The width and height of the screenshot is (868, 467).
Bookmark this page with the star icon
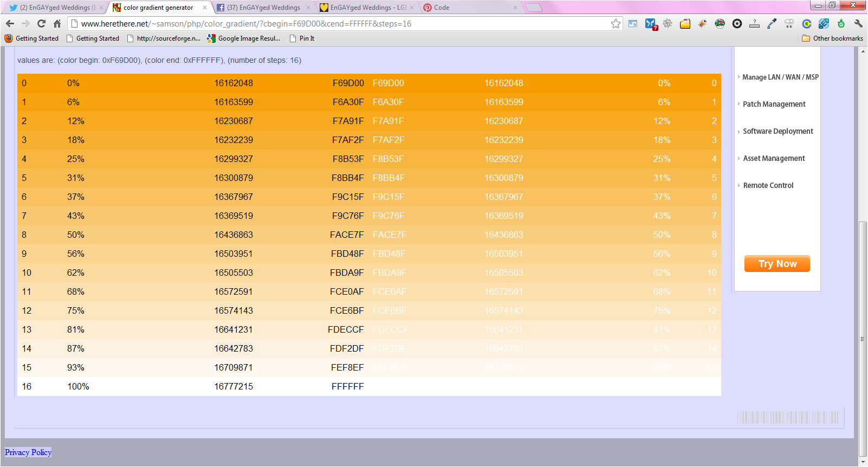[616, 23]
